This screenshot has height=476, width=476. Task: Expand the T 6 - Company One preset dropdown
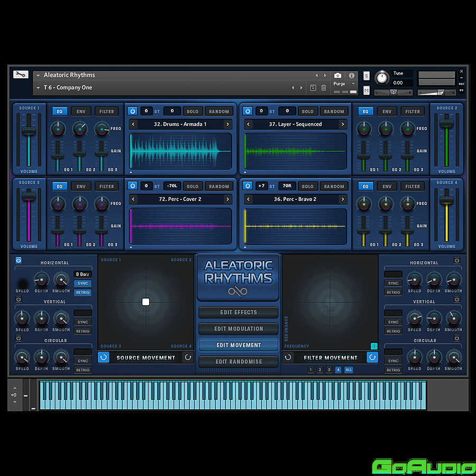[x=38, y=88]
